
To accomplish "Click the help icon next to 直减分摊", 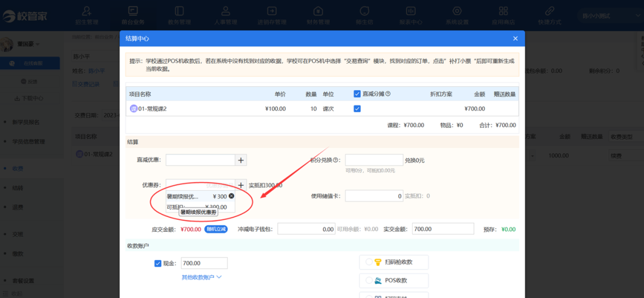I will pos(388,94).
